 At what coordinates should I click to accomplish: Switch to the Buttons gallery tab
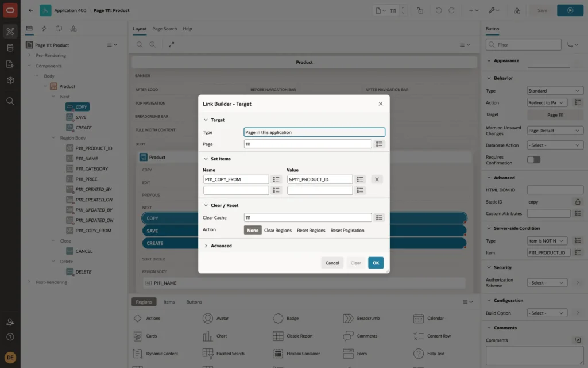click(194, 302)
